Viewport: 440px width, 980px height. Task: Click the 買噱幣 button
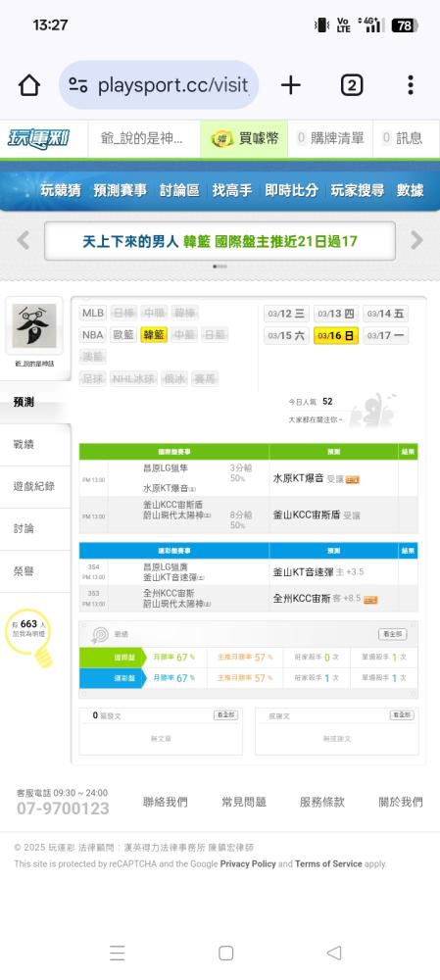(x=244, y=138)
